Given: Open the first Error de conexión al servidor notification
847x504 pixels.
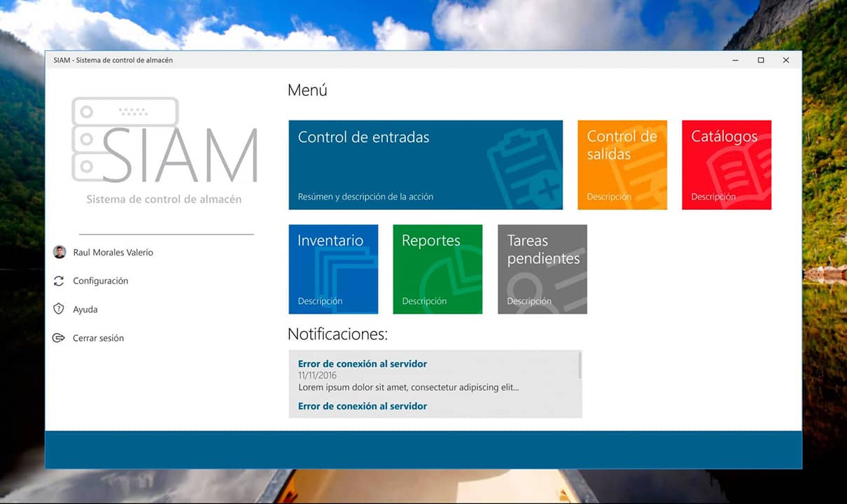Looking at the screenshot, I should coord(363,364).
